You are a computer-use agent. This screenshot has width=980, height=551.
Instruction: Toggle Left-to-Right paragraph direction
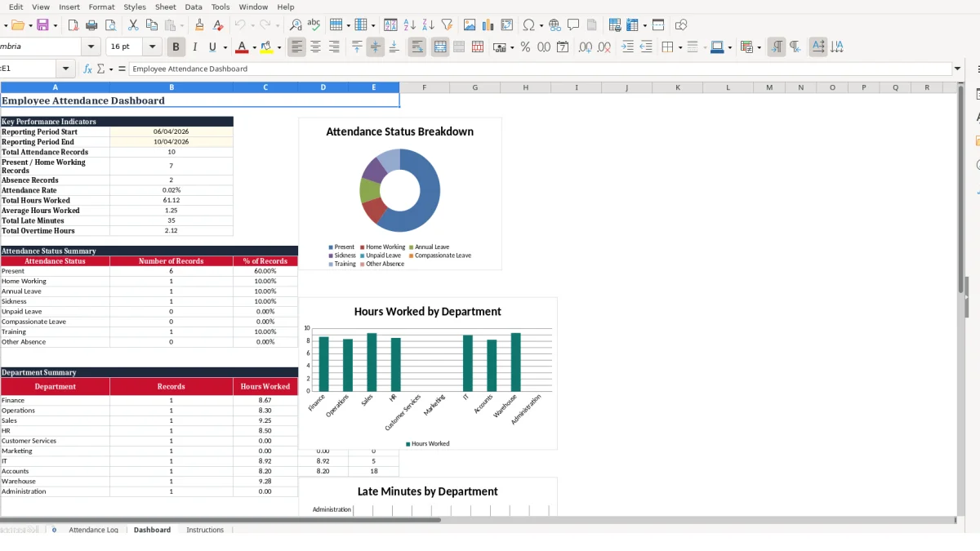777,47
